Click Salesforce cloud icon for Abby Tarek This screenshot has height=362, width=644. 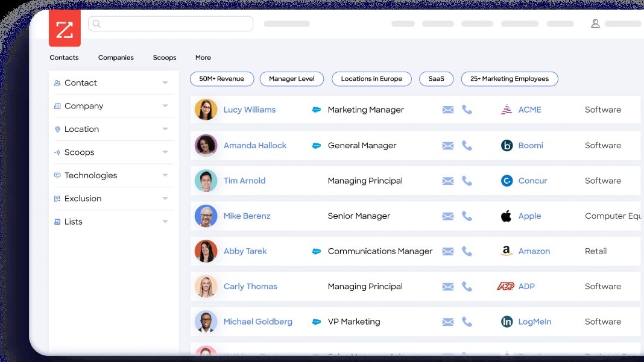(x=316, y=251)
